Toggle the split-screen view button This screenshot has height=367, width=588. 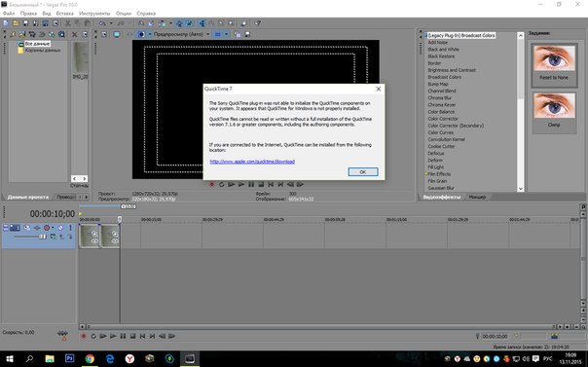click(141, 34)
